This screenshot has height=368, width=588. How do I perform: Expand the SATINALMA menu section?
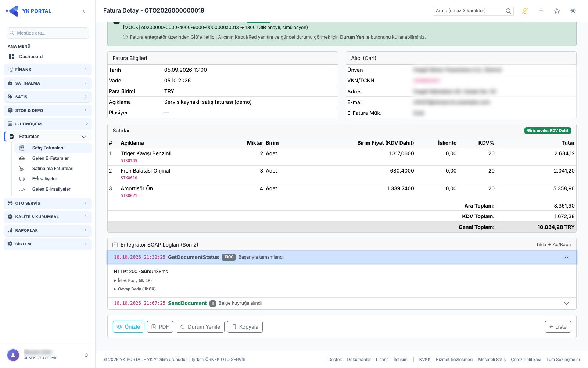(x=48, y=83)
